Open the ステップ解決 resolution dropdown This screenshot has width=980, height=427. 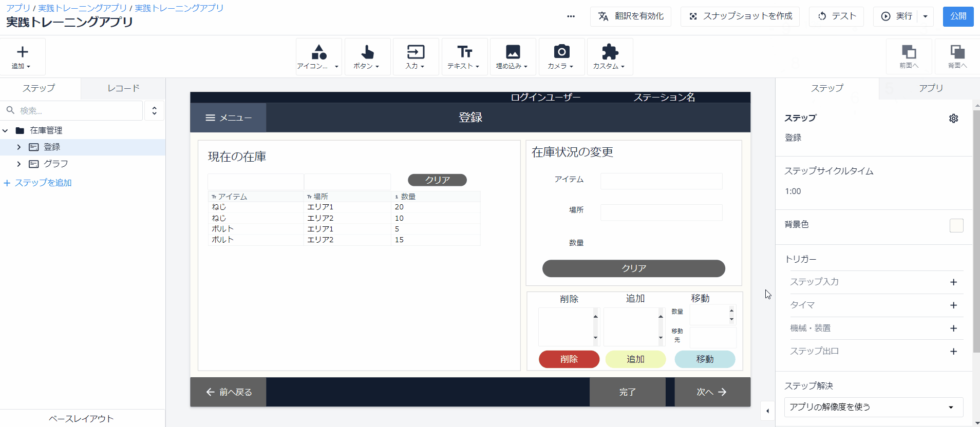tap(873, 407)
